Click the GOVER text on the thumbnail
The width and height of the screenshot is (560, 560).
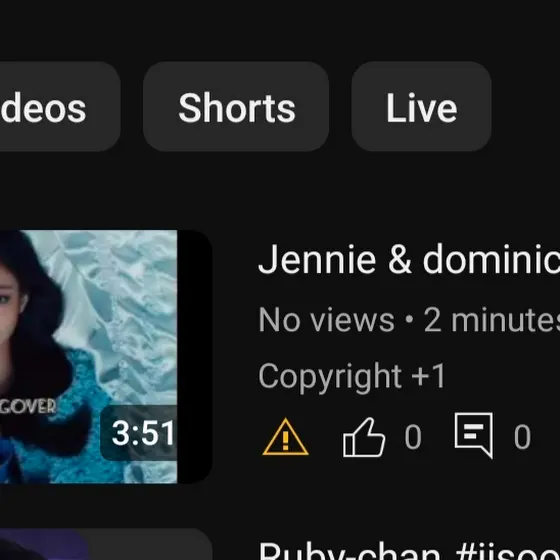coord(28,406)
